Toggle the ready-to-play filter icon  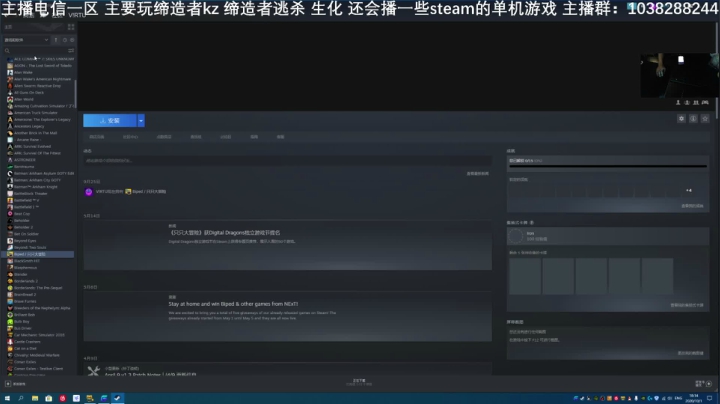72,40
